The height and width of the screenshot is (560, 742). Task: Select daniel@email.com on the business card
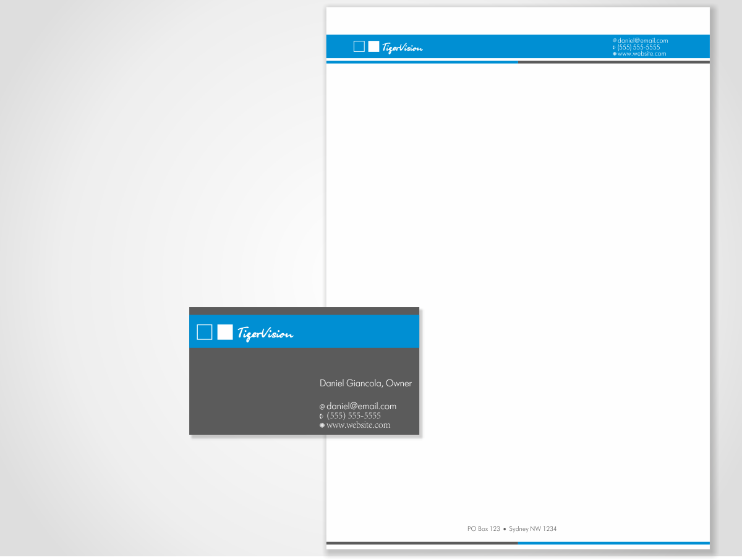(x=362, y=406)
